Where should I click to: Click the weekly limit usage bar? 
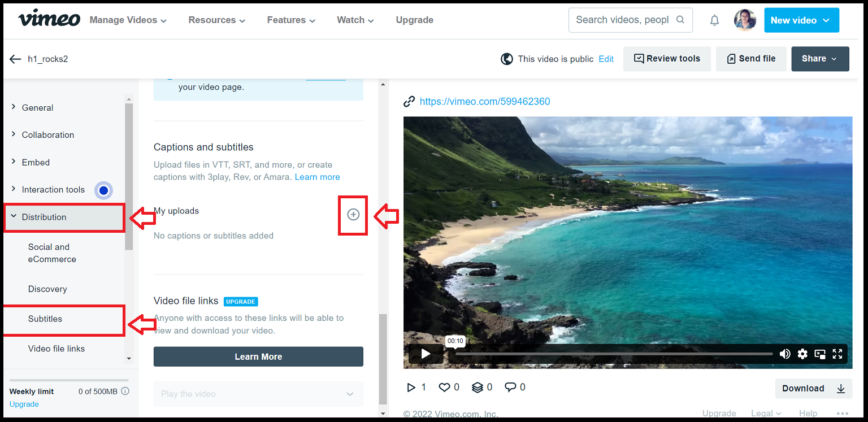click(69, 380)
